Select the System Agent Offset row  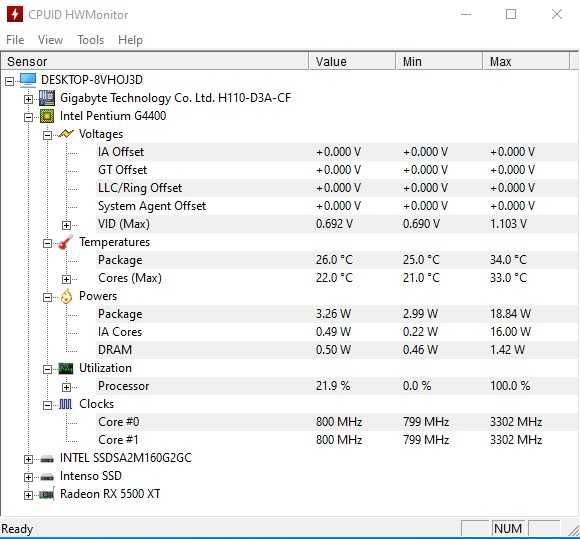337,206
